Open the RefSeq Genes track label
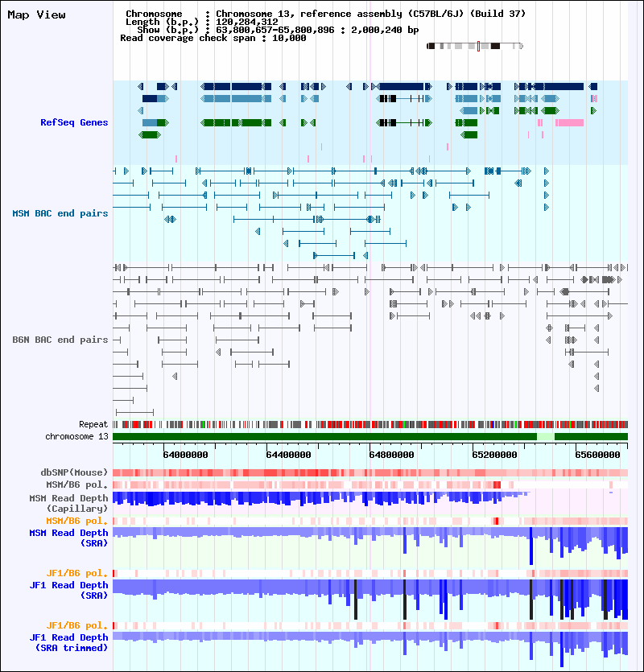 (74, 122)
